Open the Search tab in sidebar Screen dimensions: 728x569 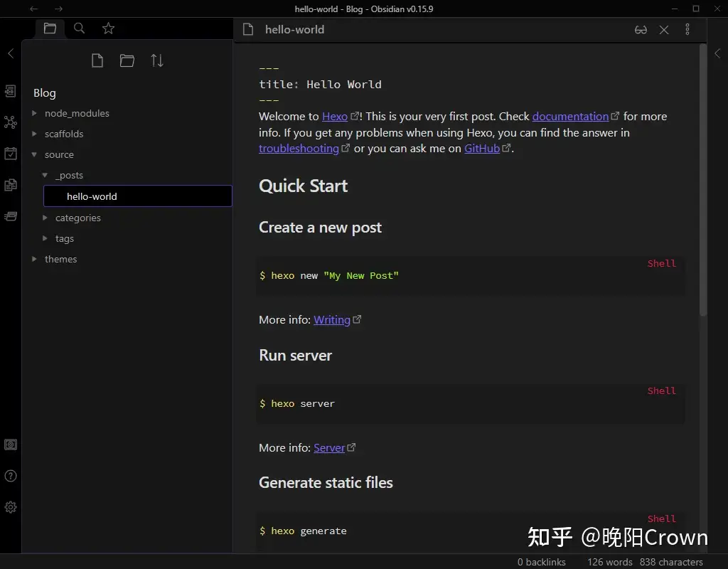80,28
